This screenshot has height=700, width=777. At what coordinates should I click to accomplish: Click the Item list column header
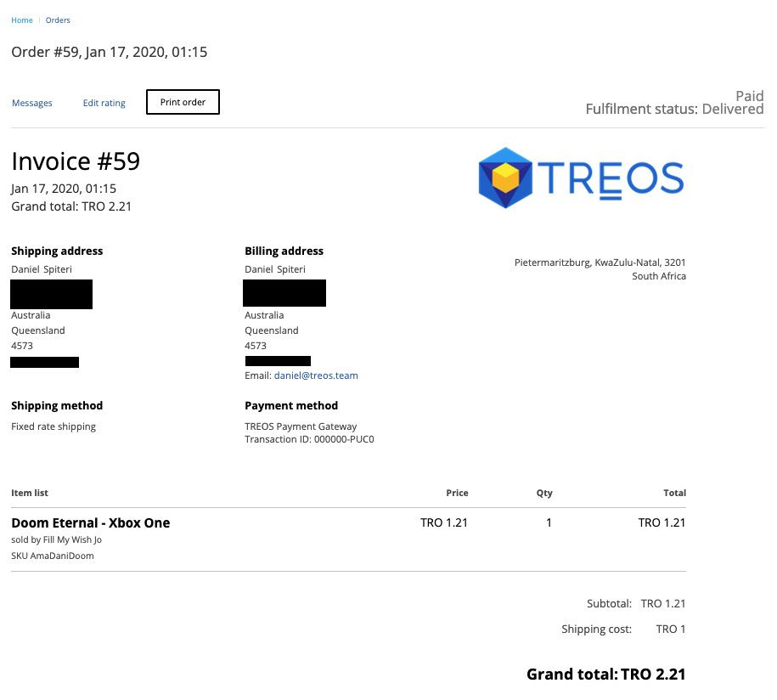point(30,493)
